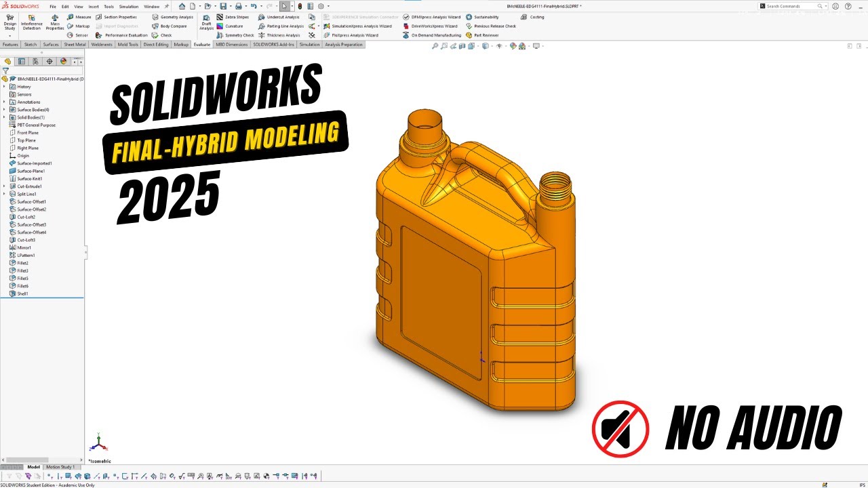Open the DisplayManager appearance tab icon
This screenshot has height=488, width=868.
(64, 61)
